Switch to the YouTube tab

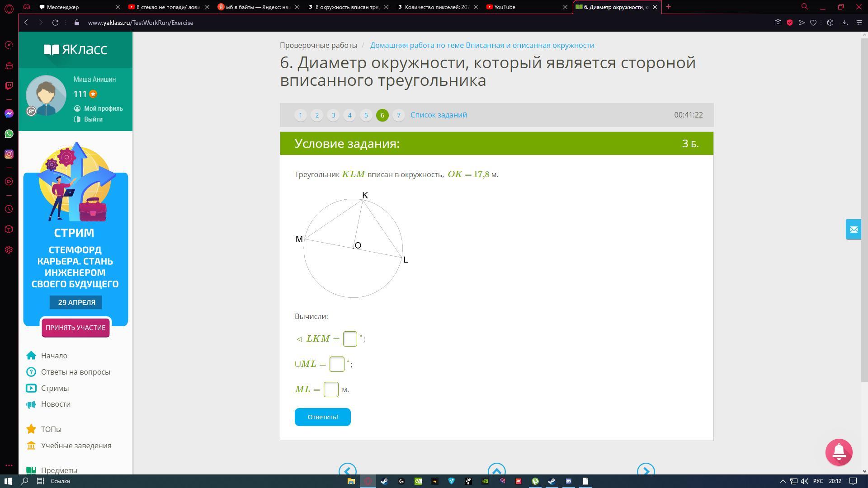(505, 7)
